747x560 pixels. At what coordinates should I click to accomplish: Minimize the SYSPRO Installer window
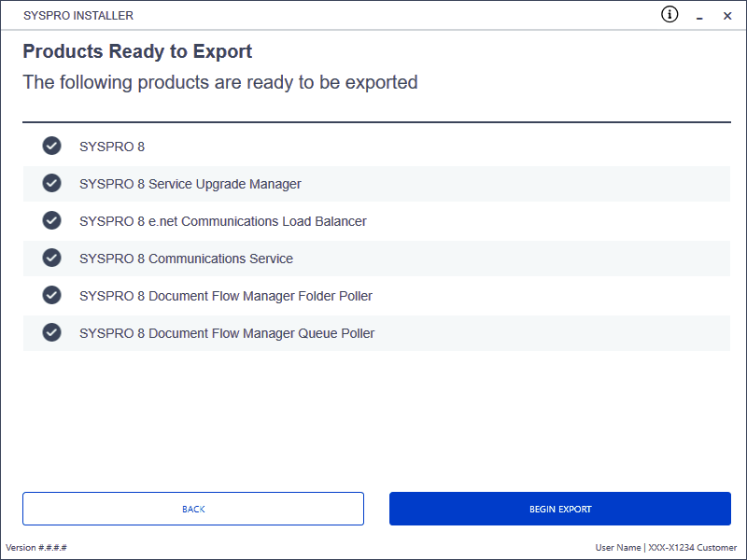tap(699, 16)
